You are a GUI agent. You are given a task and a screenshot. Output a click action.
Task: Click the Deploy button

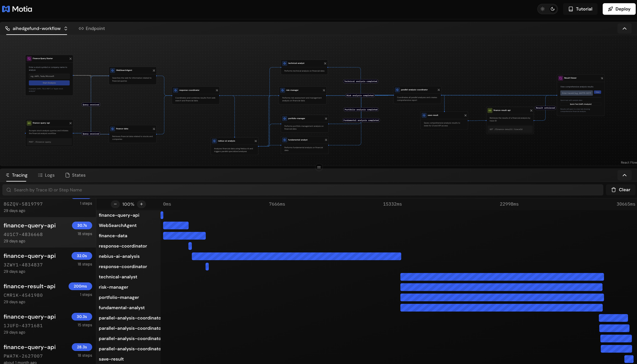[619, 9]
